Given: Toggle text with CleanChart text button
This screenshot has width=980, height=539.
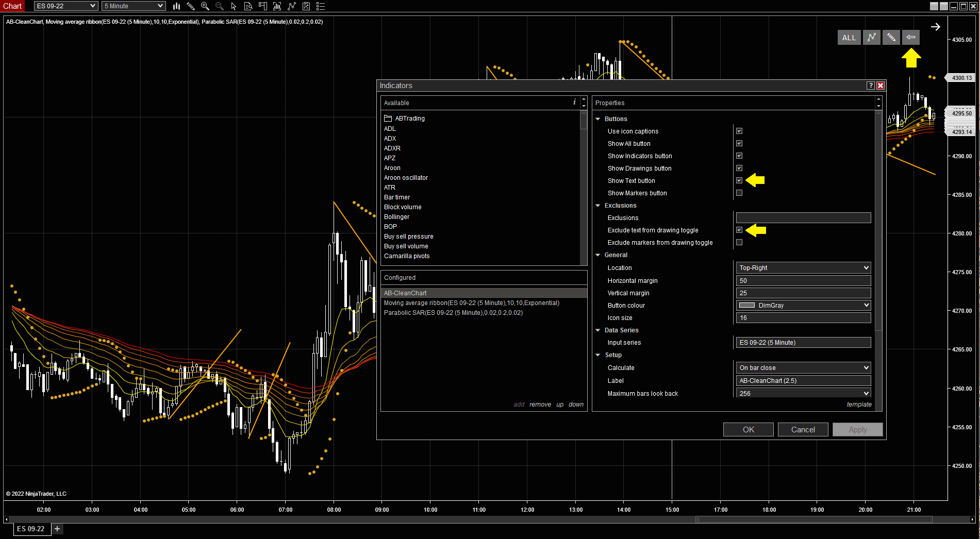Looking at the screenshot, I should (x=911, y=37).
